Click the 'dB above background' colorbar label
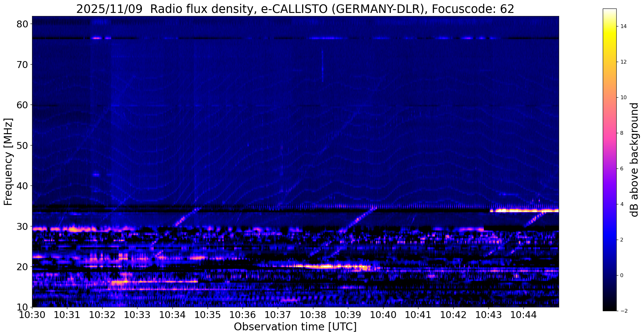The width and height of the screenshot is (644, 336). tap(635, 160)
